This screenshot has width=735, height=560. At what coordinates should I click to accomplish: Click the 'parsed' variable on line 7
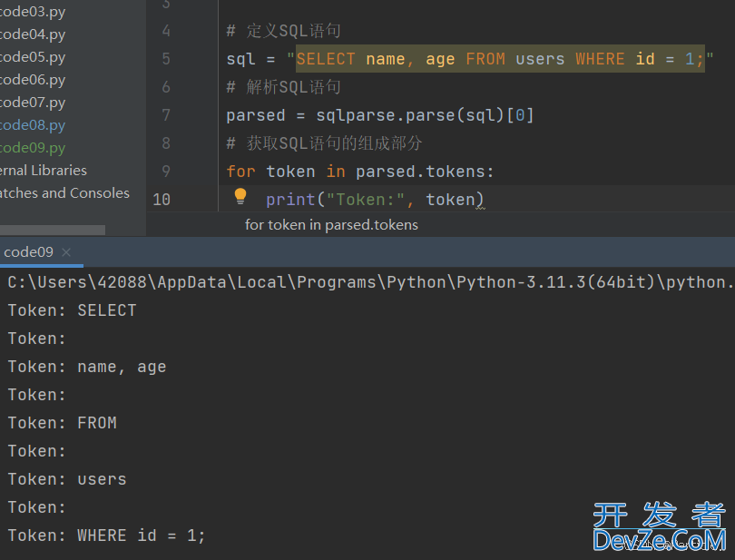coord(256,115)
